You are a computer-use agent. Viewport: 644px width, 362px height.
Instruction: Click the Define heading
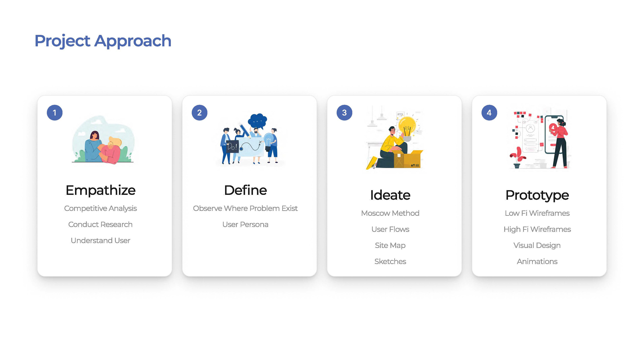246,190
